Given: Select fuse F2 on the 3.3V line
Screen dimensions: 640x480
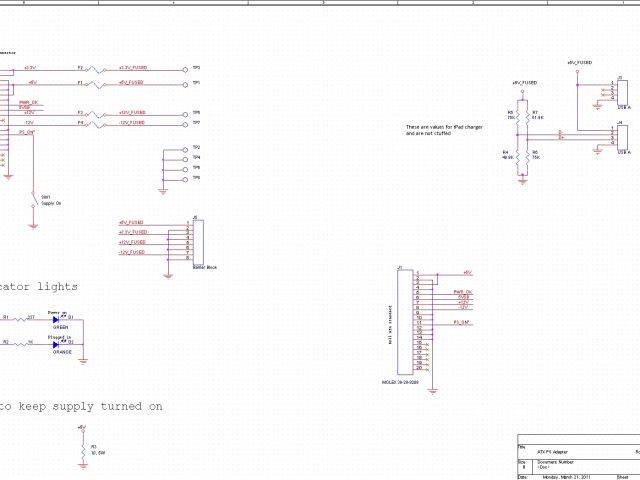Looking at the screenshot, I should point(96,70).
